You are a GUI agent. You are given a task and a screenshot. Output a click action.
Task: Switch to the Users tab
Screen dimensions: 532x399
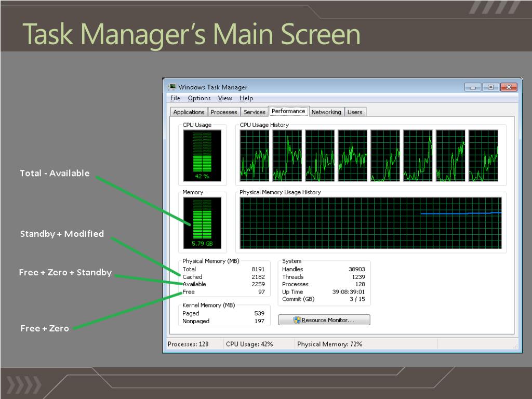click(x=355, y=112)
